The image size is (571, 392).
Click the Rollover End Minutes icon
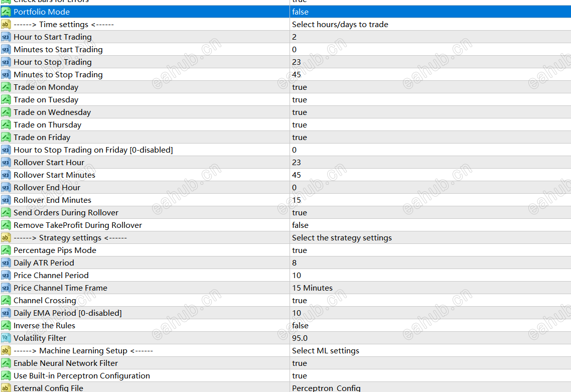(6, 200)
